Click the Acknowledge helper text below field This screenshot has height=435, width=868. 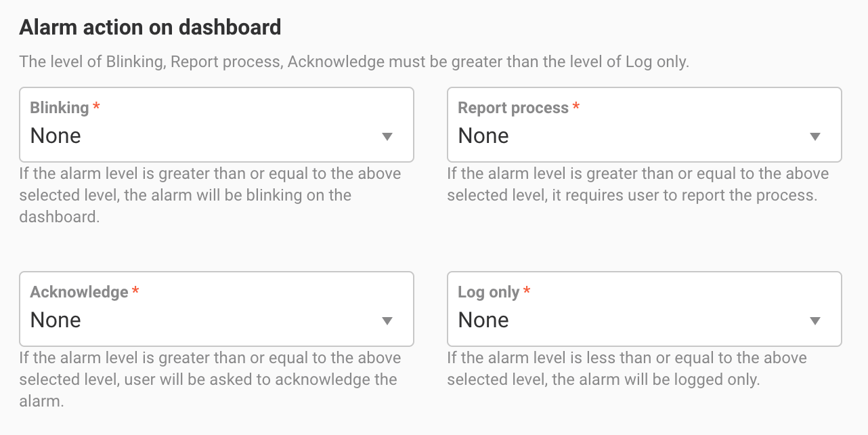[x=210, y=379]
